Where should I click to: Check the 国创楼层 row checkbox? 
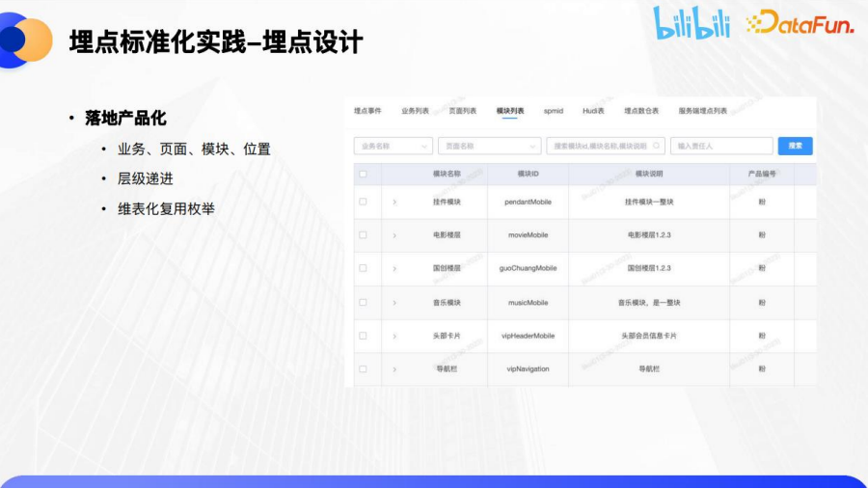[x=363, y=268]
